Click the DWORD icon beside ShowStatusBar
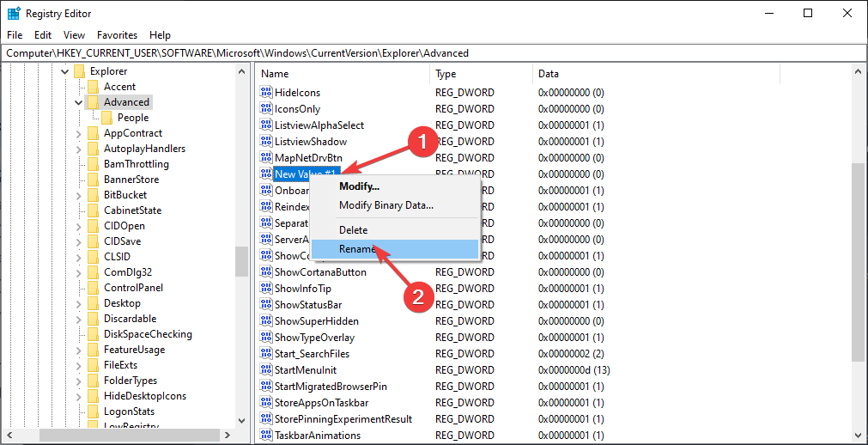The height and width of the screenshot is (445, 868). coord(265,305)
